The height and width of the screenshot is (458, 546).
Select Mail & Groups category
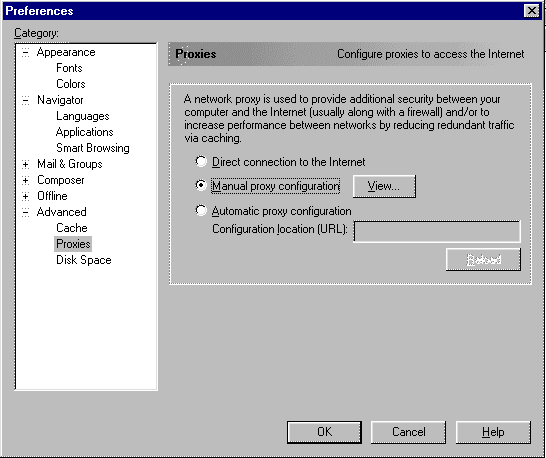coord(70,164)
